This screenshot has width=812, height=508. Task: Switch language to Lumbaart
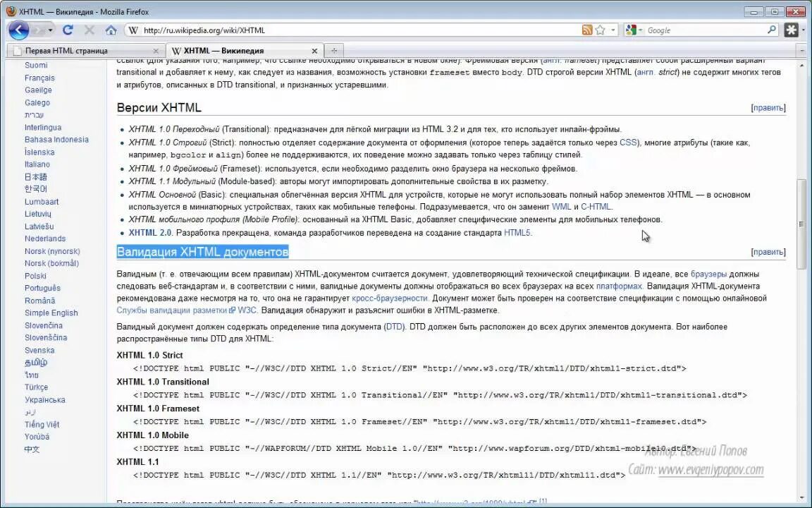42,202
